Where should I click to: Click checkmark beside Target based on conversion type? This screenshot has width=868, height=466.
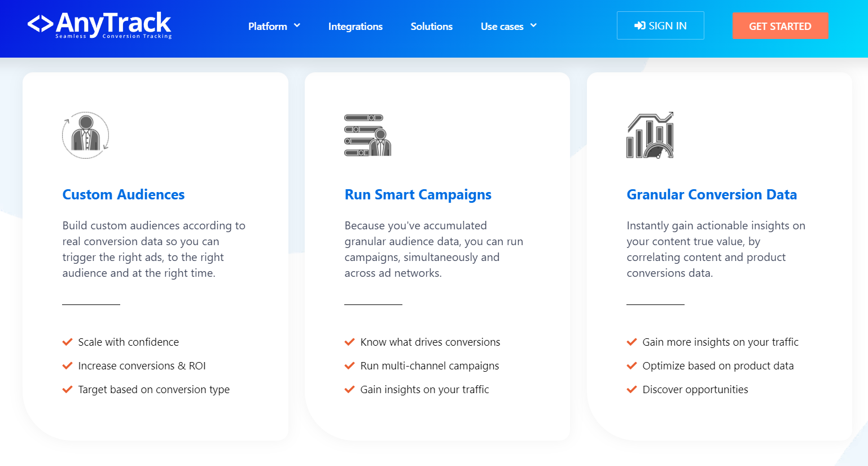[x=67, y=389]
